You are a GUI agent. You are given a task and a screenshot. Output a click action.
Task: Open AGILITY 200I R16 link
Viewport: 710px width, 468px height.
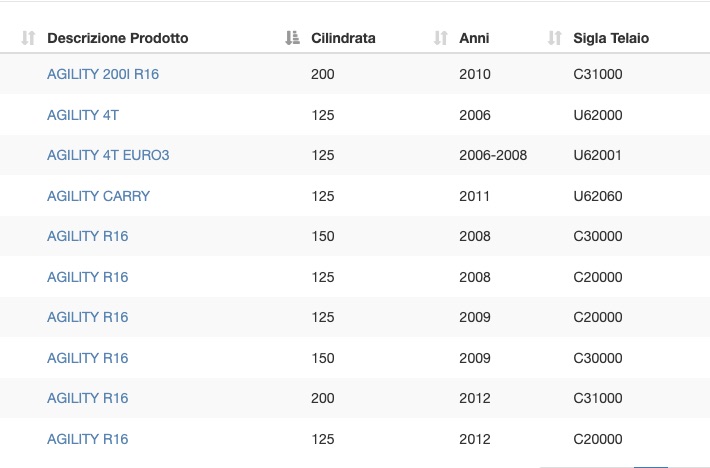pyautogui.click(x=103, y=74)
